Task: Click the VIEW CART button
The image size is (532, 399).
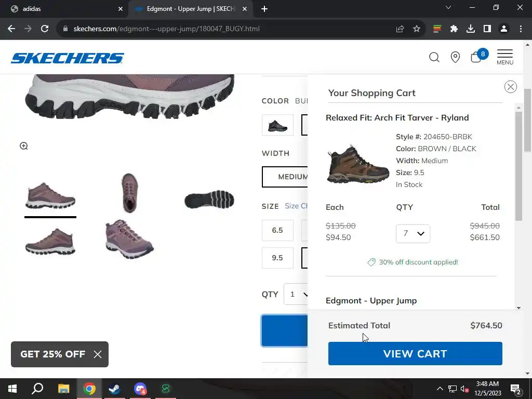Action: (x=415, y=353)
